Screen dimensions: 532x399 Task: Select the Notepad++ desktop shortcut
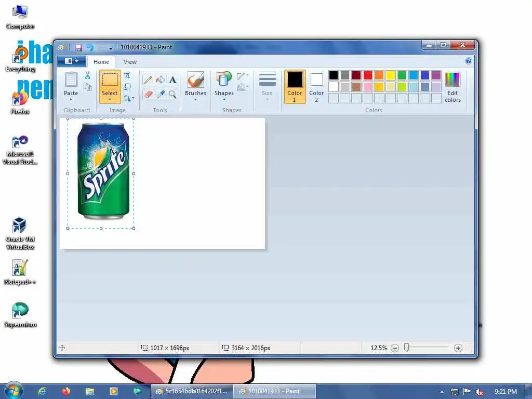[20, 272]
